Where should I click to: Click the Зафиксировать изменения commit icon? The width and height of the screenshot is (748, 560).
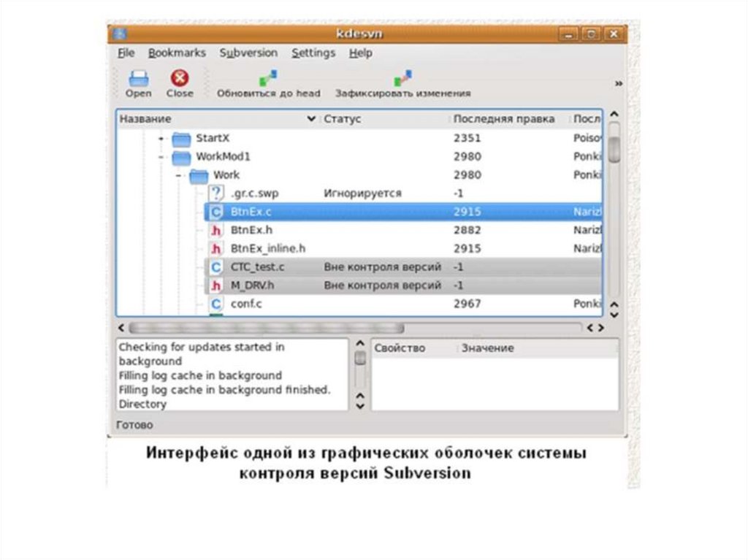[403, 78]
